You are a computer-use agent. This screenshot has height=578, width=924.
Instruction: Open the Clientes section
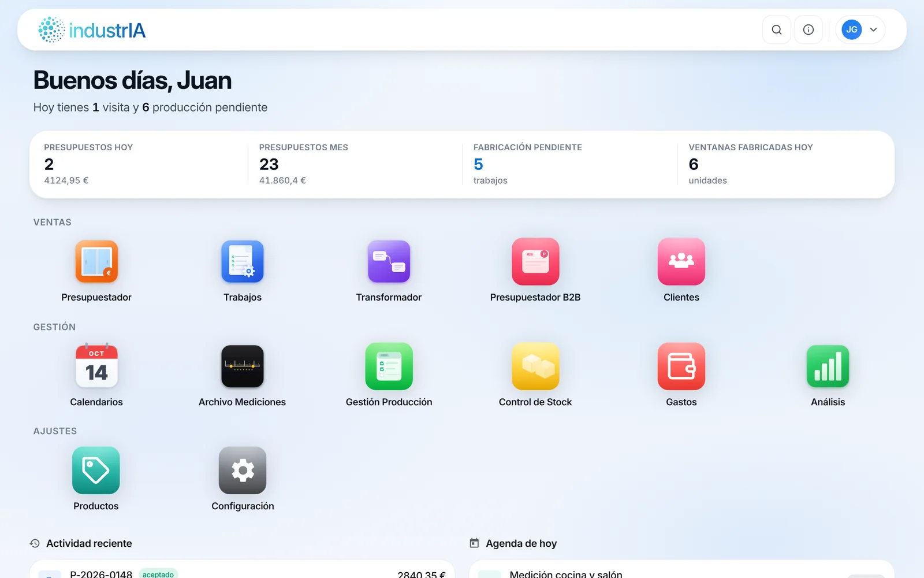pos(681,261)
